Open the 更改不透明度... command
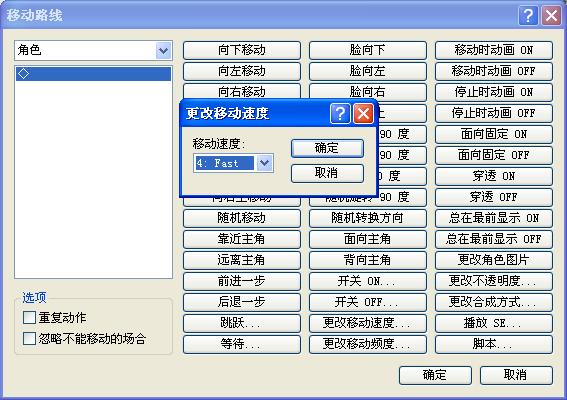567x400 pixels. coord(494,281)
